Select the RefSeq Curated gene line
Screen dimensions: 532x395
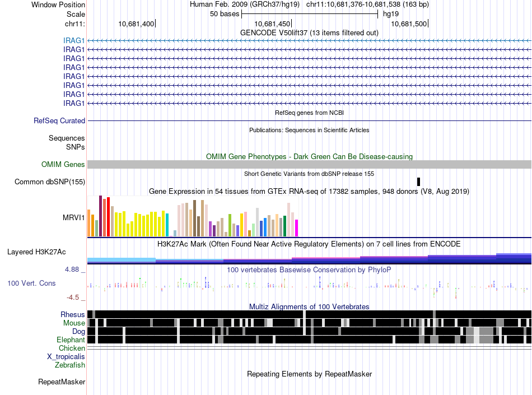click(x=309, y=121)
